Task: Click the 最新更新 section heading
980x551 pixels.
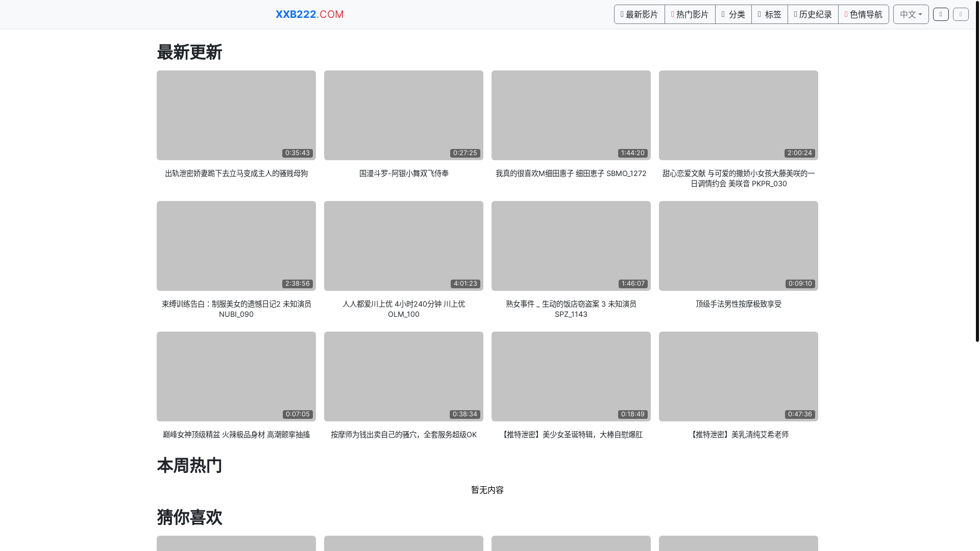Action: click(189, 53)
